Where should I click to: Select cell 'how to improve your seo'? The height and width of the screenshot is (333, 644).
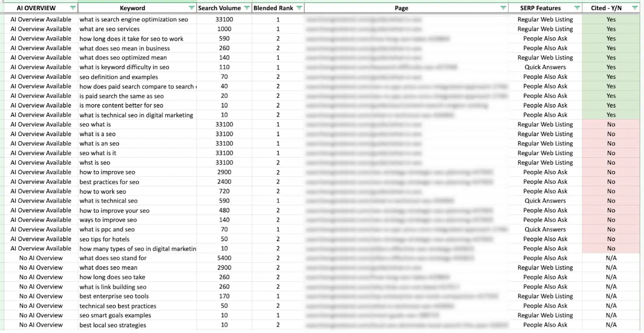coord(137,211)
